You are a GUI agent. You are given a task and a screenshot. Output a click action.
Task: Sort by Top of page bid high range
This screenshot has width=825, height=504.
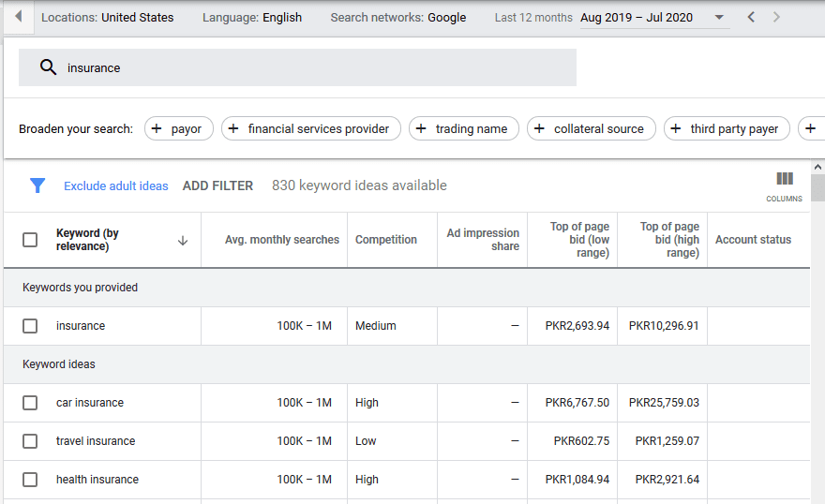click(x=669, y=240)
